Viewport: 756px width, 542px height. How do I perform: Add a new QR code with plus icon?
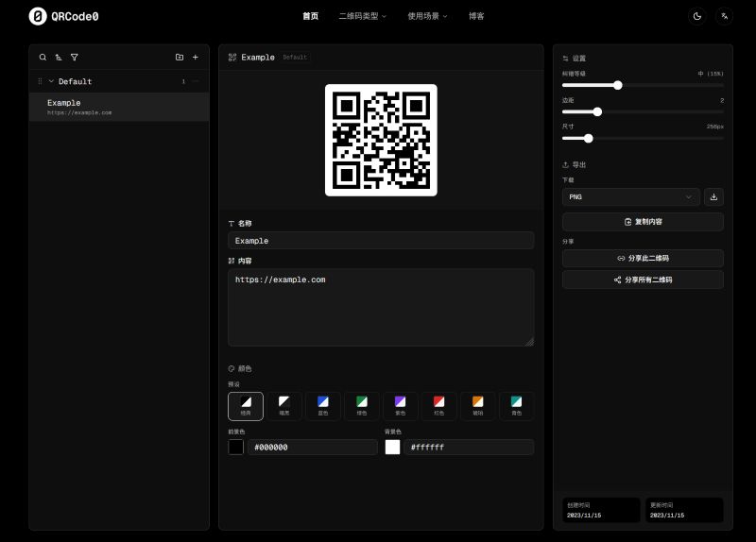tap(196, 57)
